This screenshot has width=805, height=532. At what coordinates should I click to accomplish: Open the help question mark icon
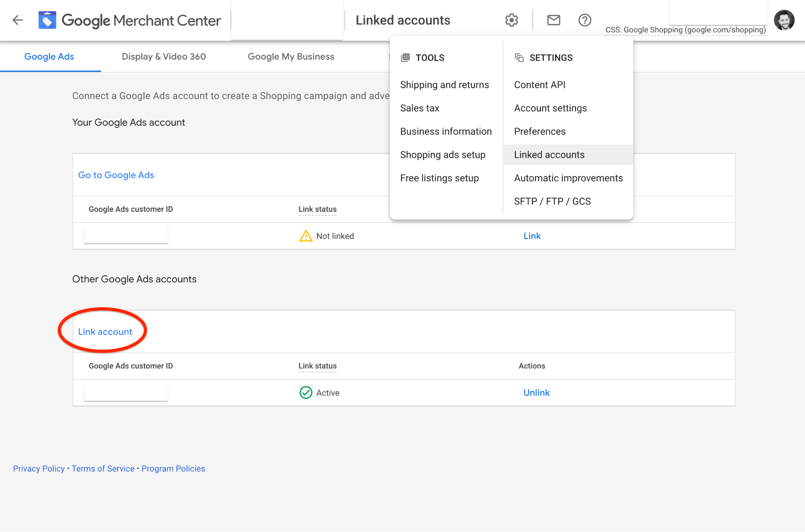tap(585, 20)
